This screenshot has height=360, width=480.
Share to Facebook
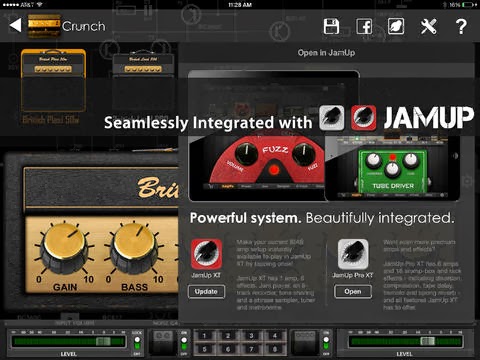tap(364, 26)
